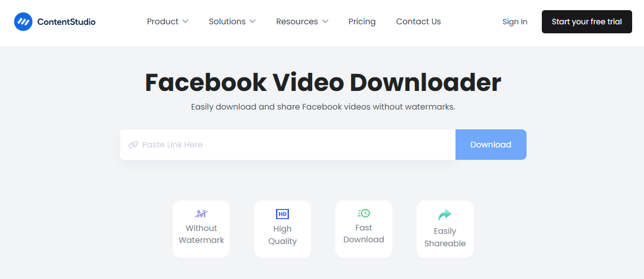This screenshot has height=279, width=644.
Task: Click the Fast Download clock icon
Action: click(364, 213)
